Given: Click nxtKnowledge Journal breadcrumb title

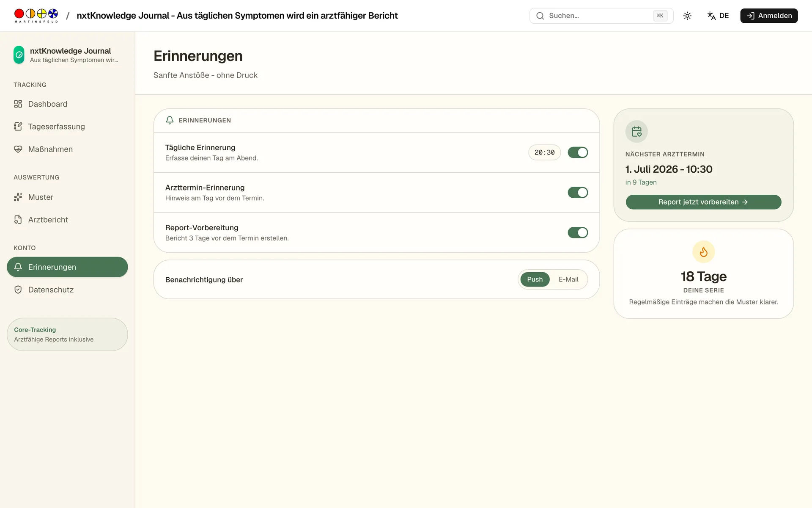Looking at the screenshot, I should point(237,16).
